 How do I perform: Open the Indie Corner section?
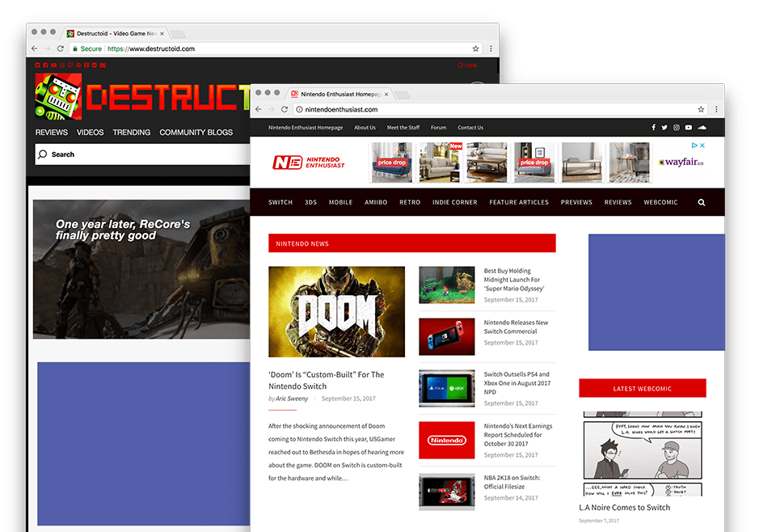point(455,202)
